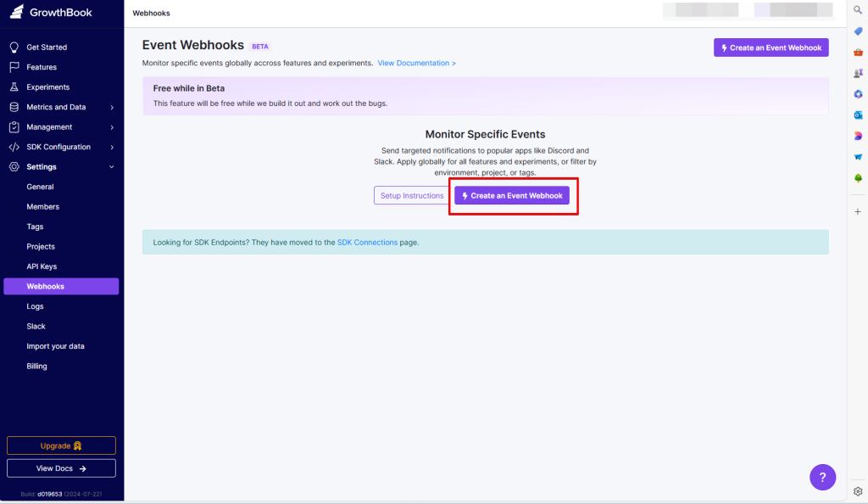This screenshot has height=504, width=868.
Task: Click the GrowthBook logo icon
Action: (x=16, y=13)
